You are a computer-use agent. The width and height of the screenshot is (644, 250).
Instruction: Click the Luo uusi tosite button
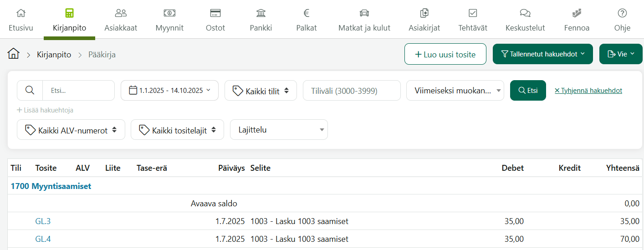(445, 54)
